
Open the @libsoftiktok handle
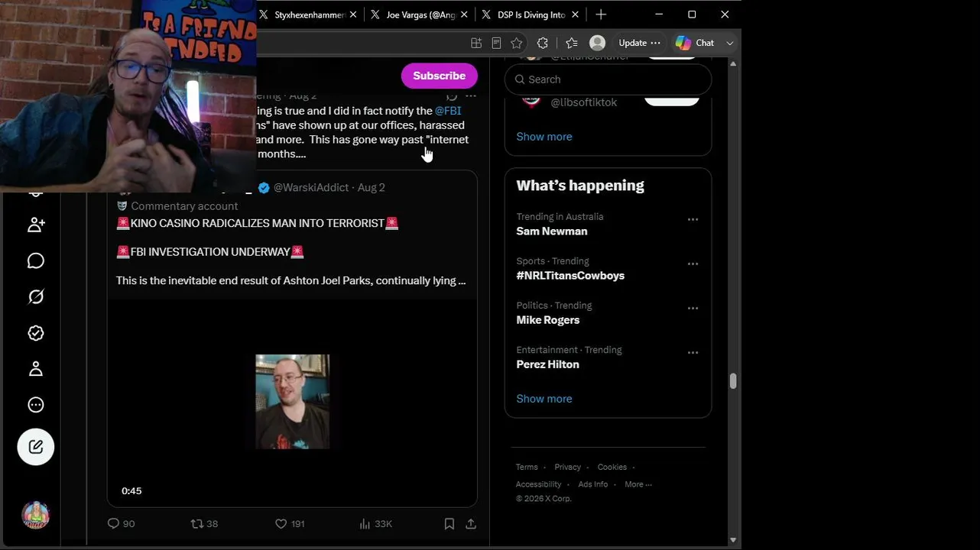(584, 102)
